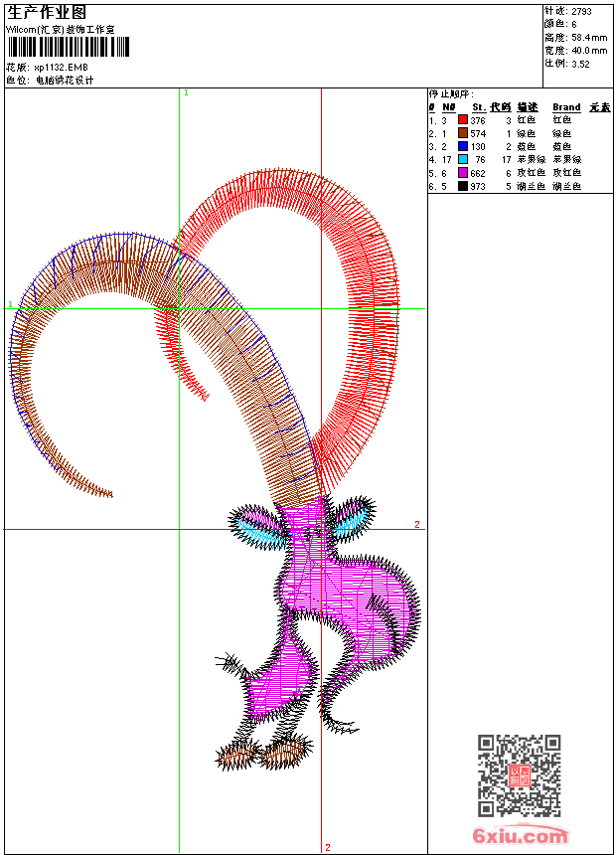Click the stitch count value 2793
Image resolution: width=616 pixels, height=855 pixels.
coord(581,11)
